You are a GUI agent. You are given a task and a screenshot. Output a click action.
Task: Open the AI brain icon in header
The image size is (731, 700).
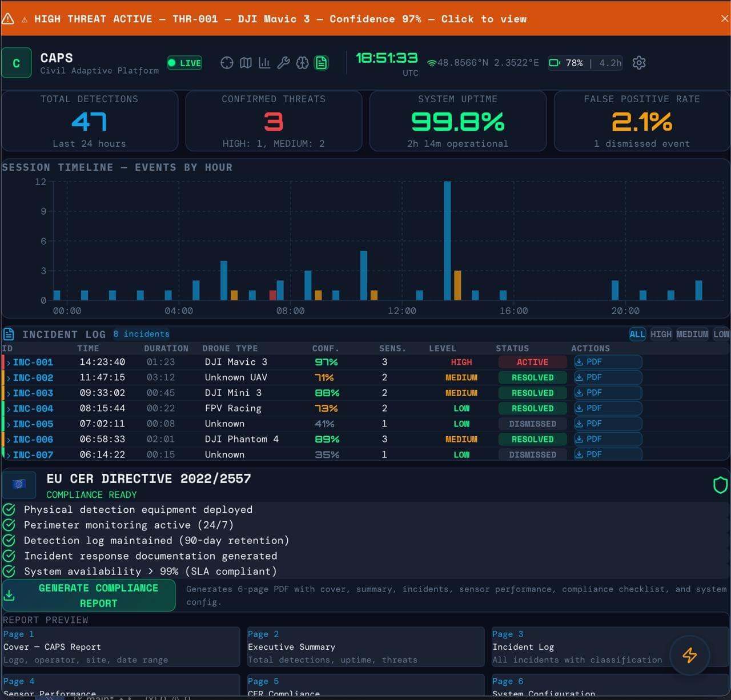pyautogui.click(x=302, y=63)
